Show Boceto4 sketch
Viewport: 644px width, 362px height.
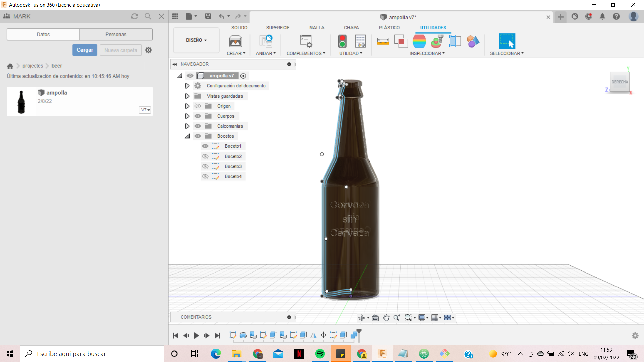coord(205,176)
